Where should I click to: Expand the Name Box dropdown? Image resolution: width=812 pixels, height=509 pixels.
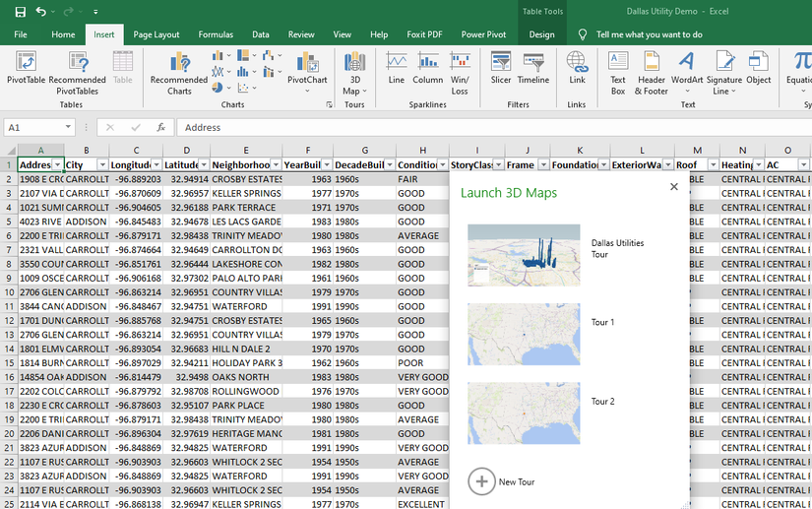[x=68, y=127]
